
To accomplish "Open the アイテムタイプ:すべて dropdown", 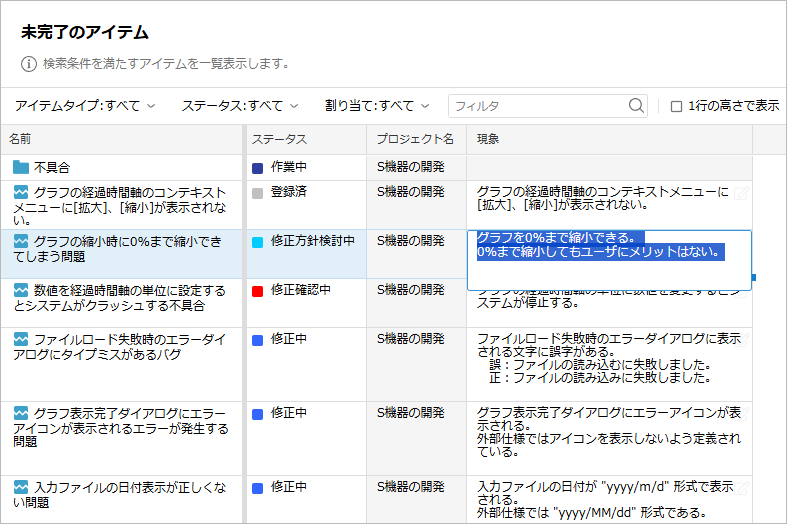I will tap(85, 105).
